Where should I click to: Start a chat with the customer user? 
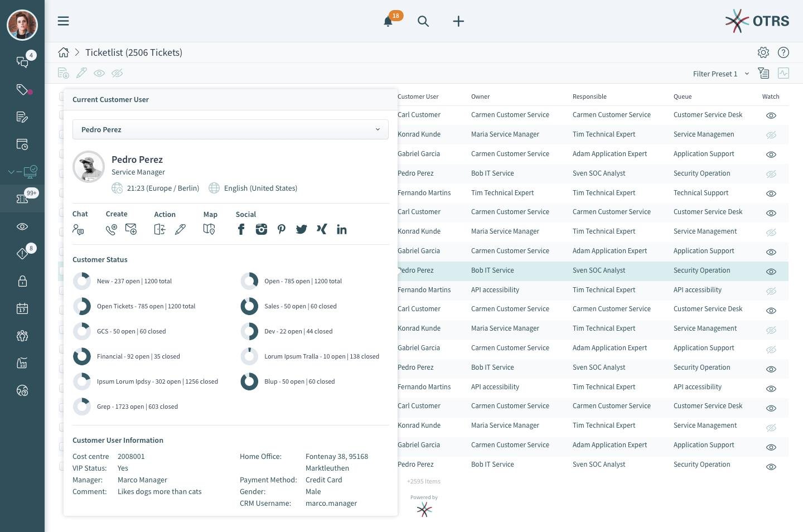point(78,229)
